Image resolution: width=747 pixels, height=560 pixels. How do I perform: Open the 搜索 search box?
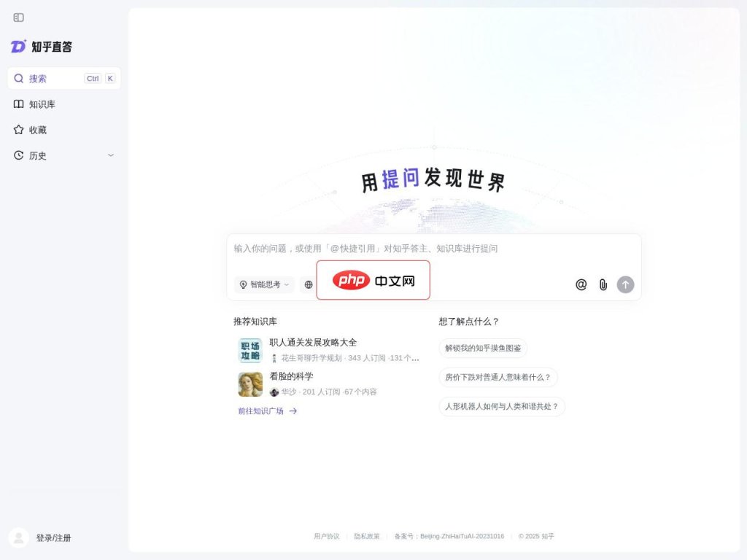64,79
